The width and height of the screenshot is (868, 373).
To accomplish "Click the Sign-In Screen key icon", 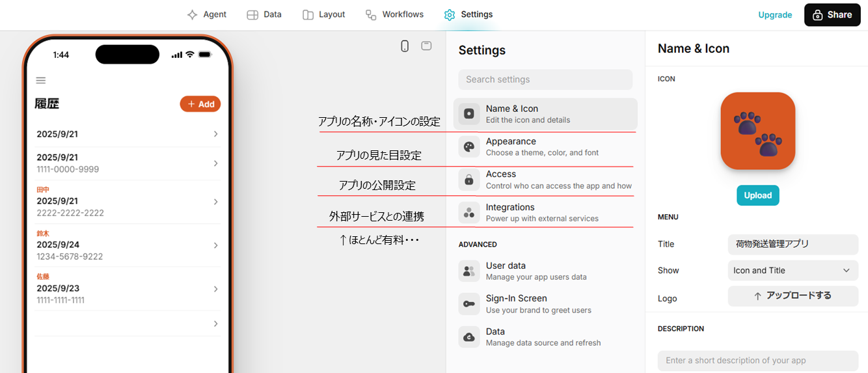I will [x=469, y=304].
